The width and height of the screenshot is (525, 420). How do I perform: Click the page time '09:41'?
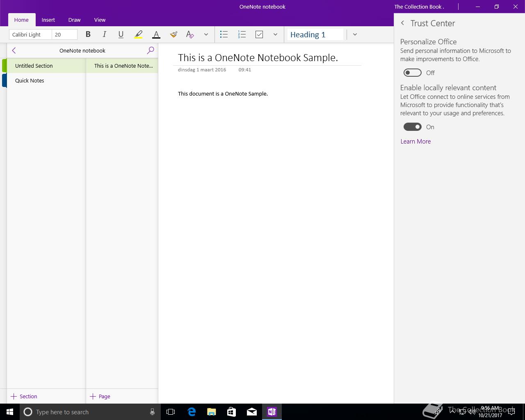[x=244, y=70]
